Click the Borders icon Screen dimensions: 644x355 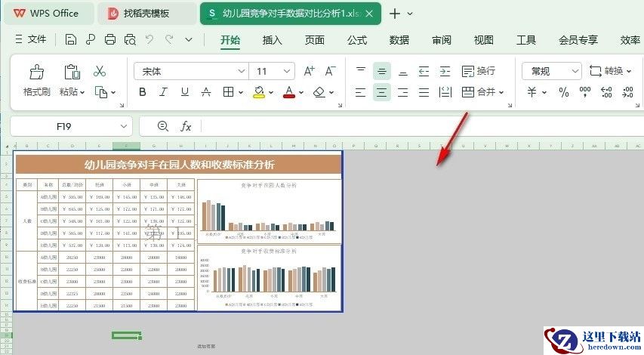[228, 92]
